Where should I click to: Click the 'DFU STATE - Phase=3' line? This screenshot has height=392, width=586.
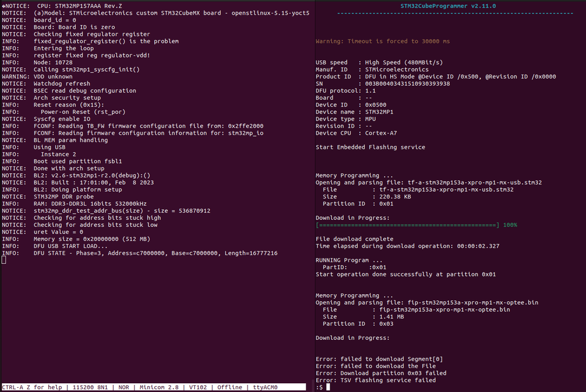[140, 254]
